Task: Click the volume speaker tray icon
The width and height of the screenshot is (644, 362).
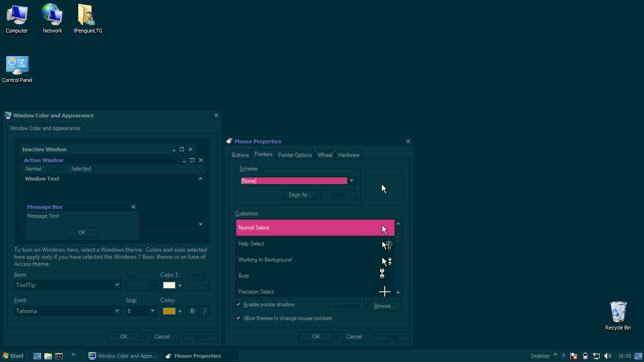Action: pos(607,356)
